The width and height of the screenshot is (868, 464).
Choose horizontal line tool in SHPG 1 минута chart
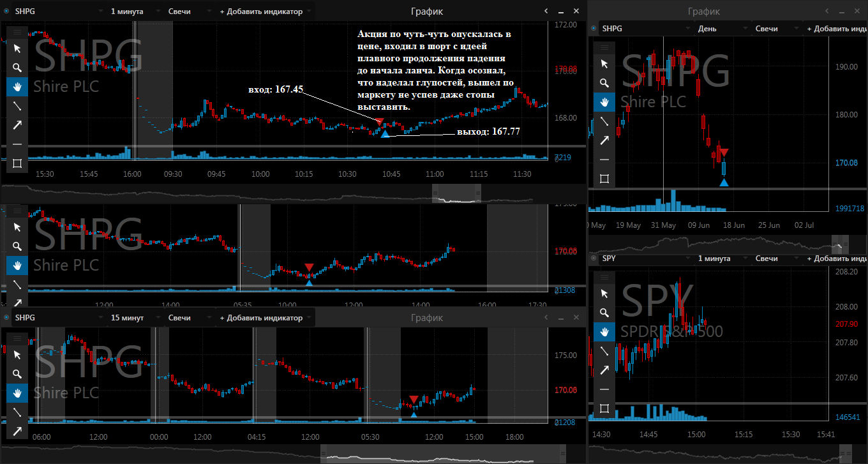(17, 144)
